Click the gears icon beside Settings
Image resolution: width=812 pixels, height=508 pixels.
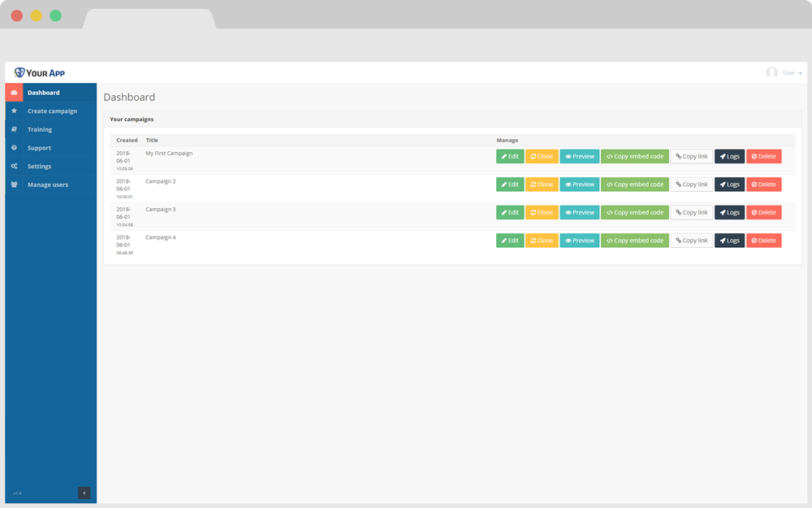[14, 167]
